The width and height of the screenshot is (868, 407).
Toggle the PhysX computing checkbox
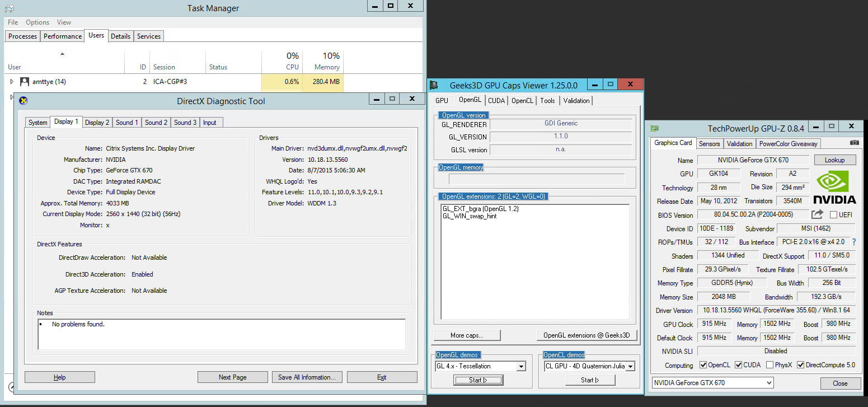click(x=770, y=365)
